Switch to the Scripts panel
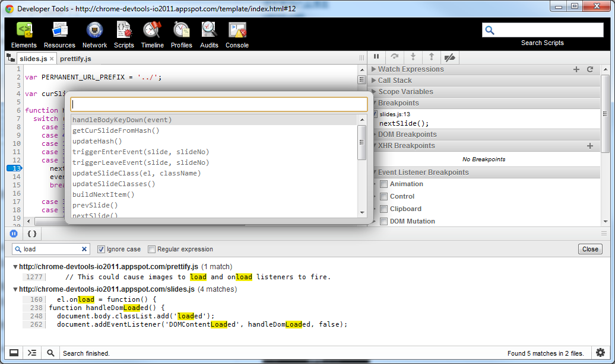 (124, 35)
